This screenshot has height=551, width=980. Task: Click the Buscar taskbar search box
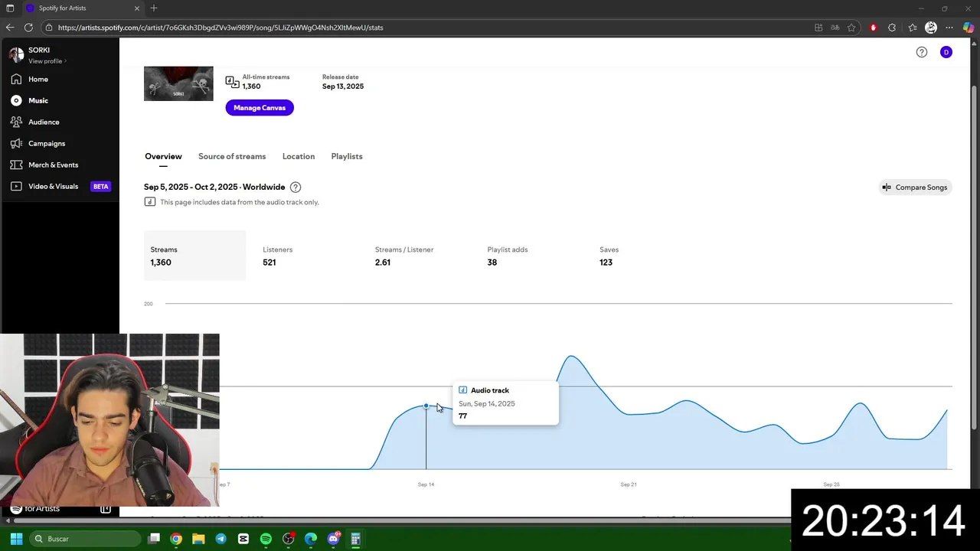(86, 539)
